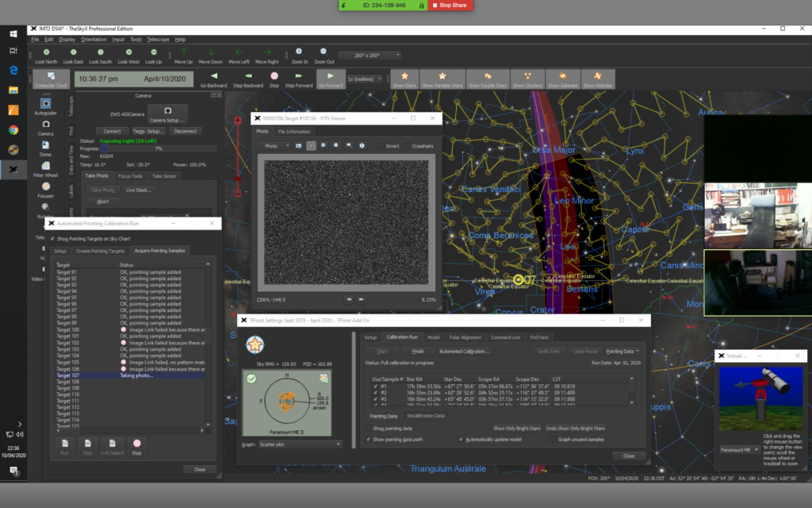The image size is (812, 508).
Task: Switch to the File Information tab
Action: pos(293,132)
